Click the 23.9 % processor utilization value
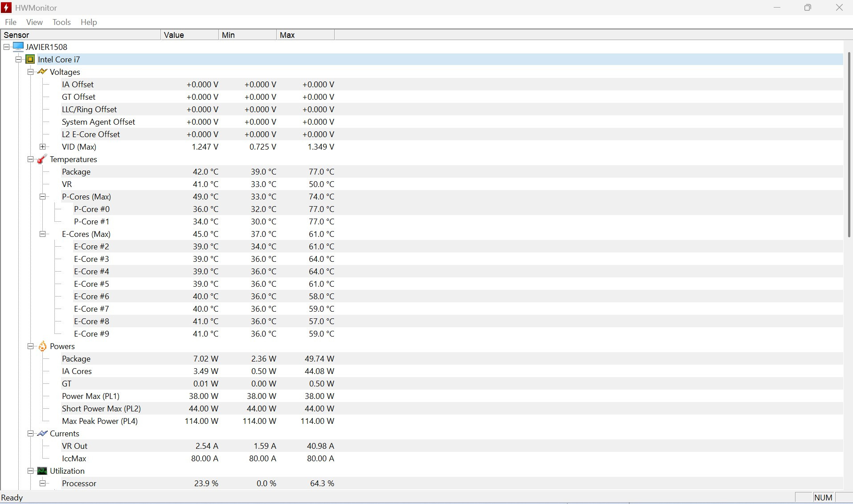 coord(206,483)
